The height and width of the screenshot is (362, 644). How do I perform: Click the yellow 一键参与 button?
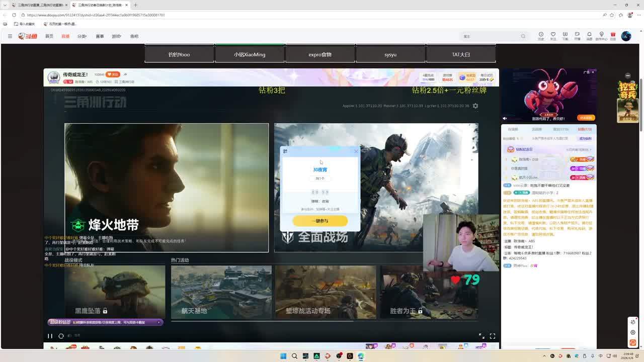(320, 221)
